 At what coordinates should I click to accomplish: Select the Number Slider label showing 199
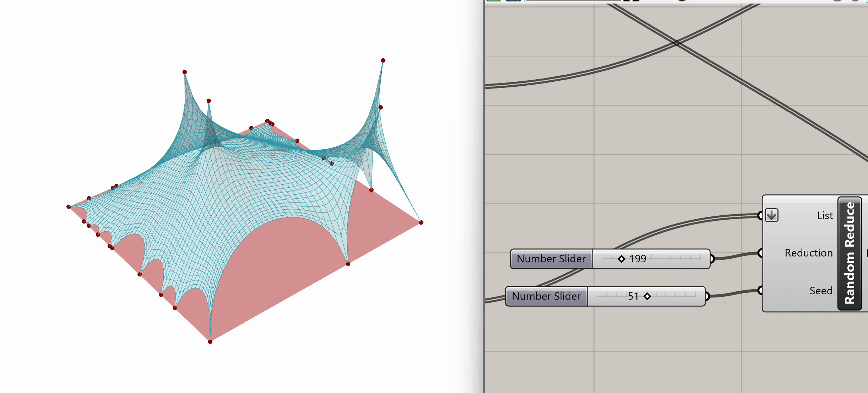[551, 259]
